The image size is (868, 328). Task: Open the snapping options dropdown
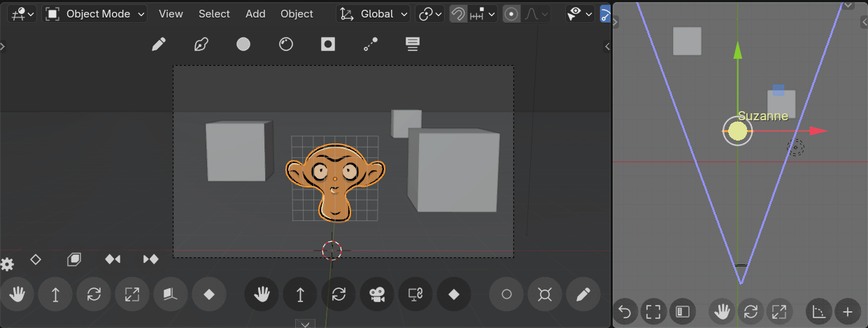(483, 13)
